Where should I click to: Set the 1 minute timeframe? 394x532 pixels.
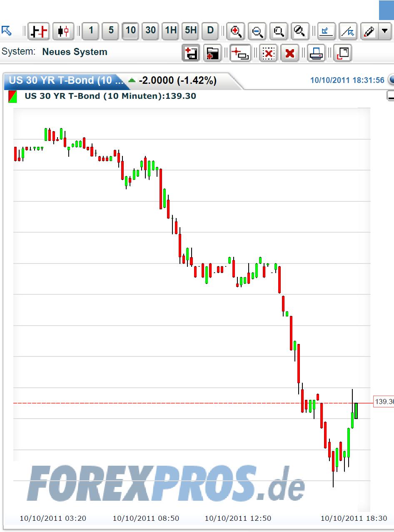point(91,31)
